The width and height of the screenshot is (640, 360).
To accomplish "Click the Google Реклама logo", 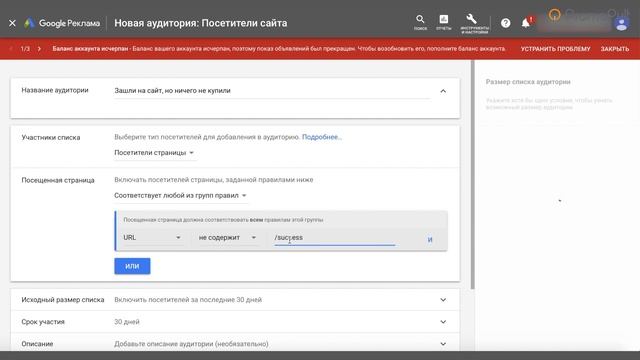I will (62, 23).
